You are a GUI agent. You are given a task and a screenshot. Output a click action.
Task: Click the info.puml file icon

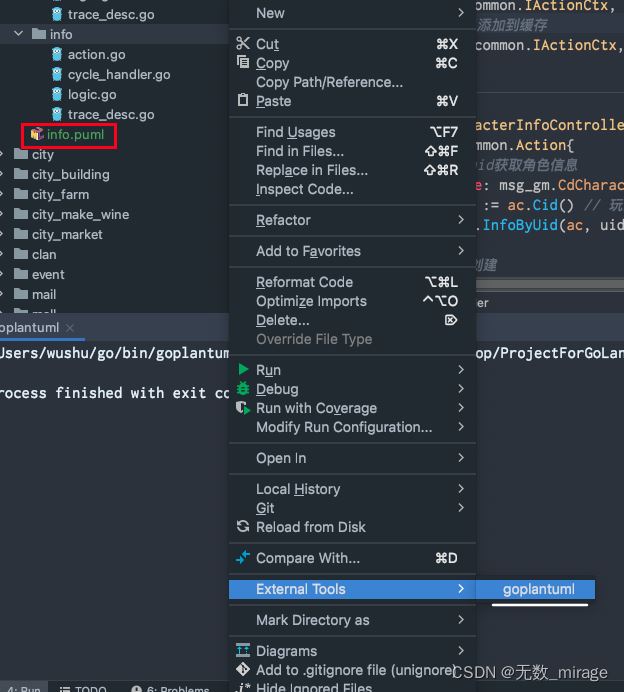pyautogui.click(x=37, y=134)
